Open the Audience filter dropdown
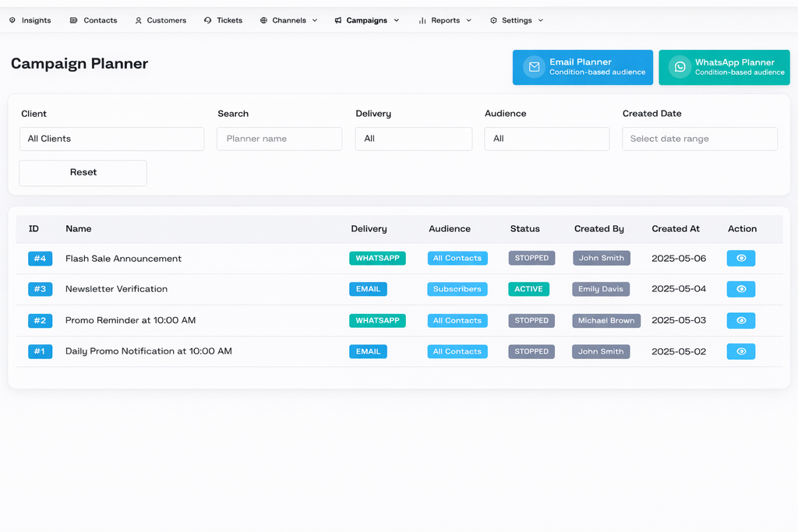Screen dimensions: 798x532 point(546,139)
